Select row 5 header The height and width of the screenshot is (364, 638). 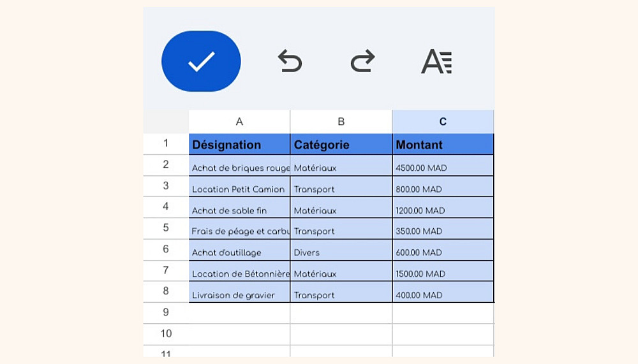coord(166,228)
